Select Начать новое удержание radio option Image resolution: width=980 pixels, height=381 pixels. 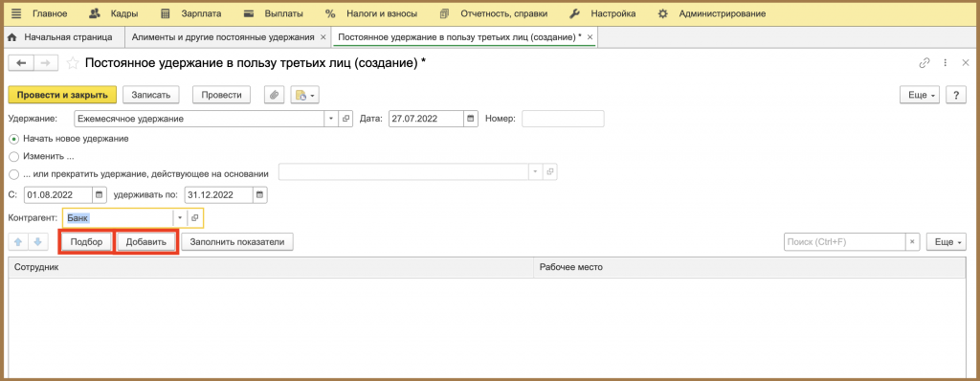pyautogui.click(x=13, y=139)
